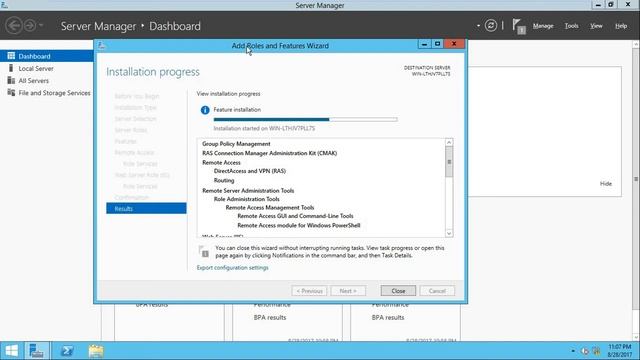Click the Previous button in the wizard
Image resolution: width=640 pixels, height=360 pixels.
click(309, 291)
